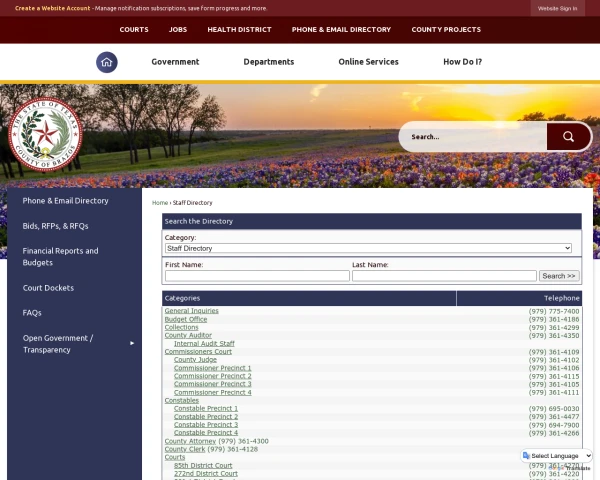Open the Online Services menu

(368, 62)
